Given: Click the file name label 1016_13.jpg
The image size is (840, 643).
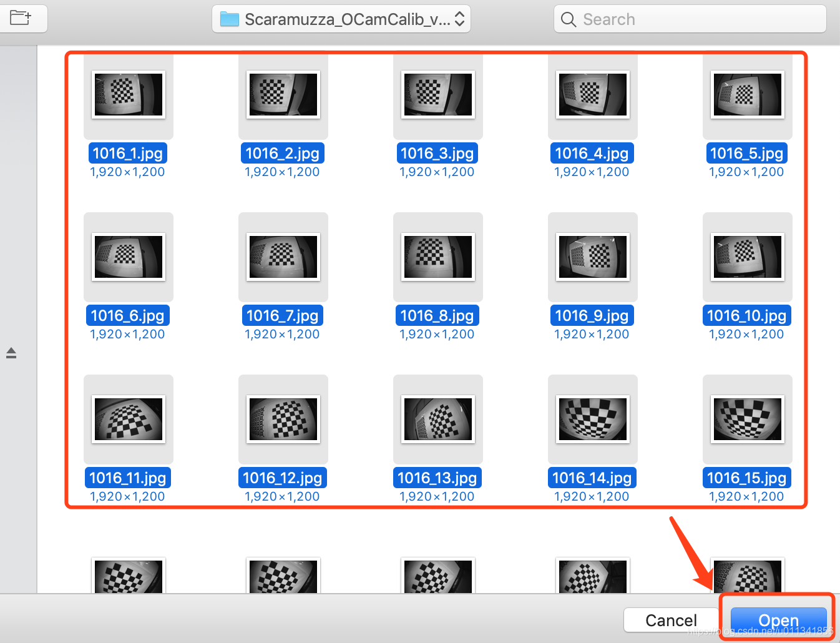Looking at the screenshot, I should [437, 478].
